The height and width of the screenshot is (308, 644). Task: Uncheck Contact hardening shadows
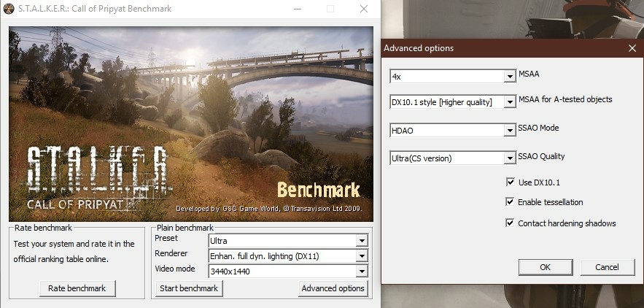click(x=510, y=223)
